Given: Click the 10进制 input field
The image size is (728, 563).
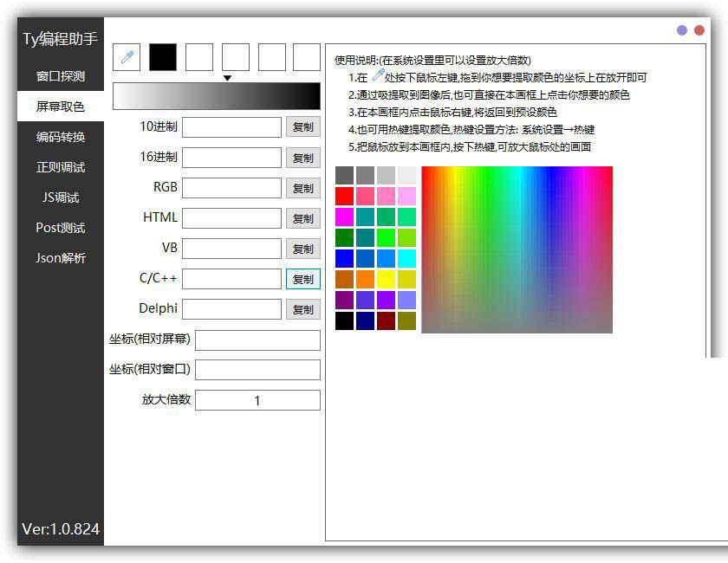Looking at the screenshot, I should click(231, 127).
